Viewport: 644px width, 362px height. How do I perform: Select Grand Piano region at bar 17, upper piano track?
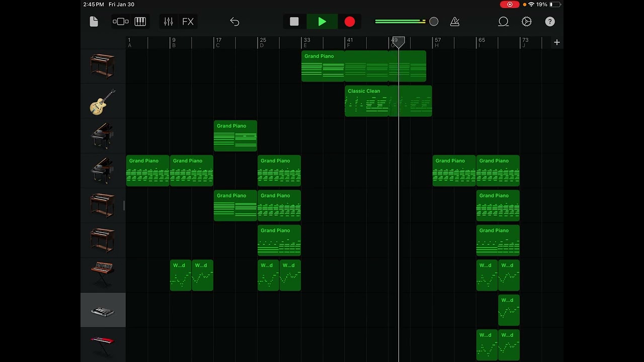coord(235,136)
